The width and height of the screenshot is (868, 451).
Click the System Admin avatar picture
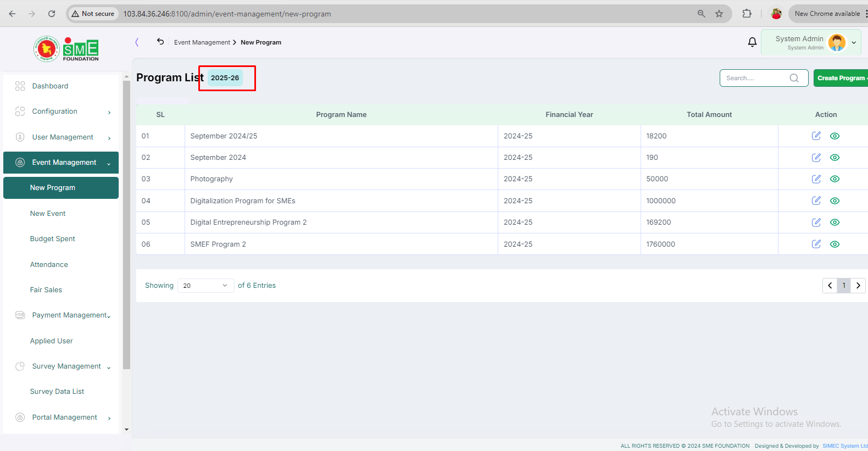click(837, 43)
